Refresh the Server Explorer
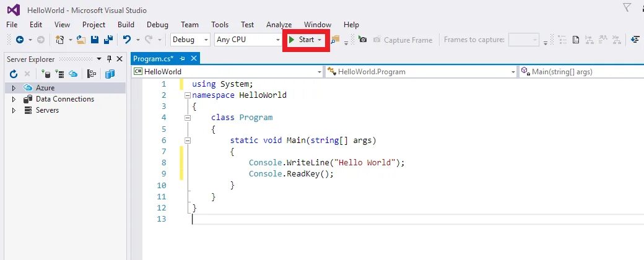This screenshot has height=260, width=644. click(x=14, y=74)
